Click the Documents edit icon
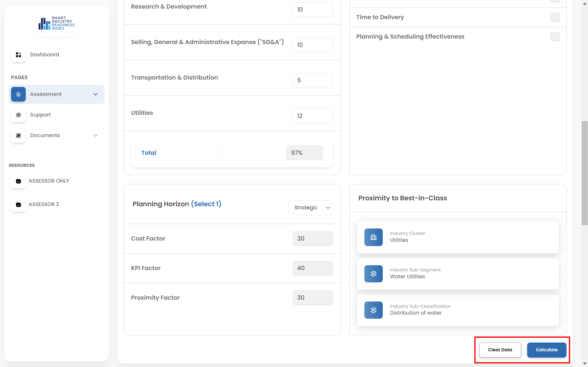The width and height of the screenshot is (588, 367). tap(18, 135)
